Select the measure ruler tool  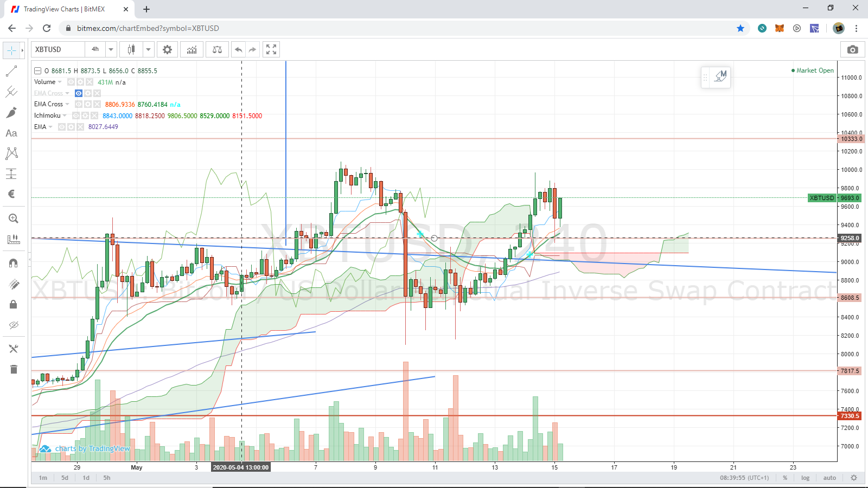(x=14, y=239)
